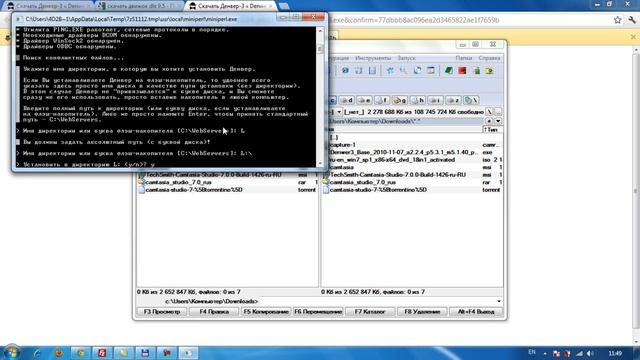
Task: Open Chrome wrench settings menu
Action: pos(632,20)
